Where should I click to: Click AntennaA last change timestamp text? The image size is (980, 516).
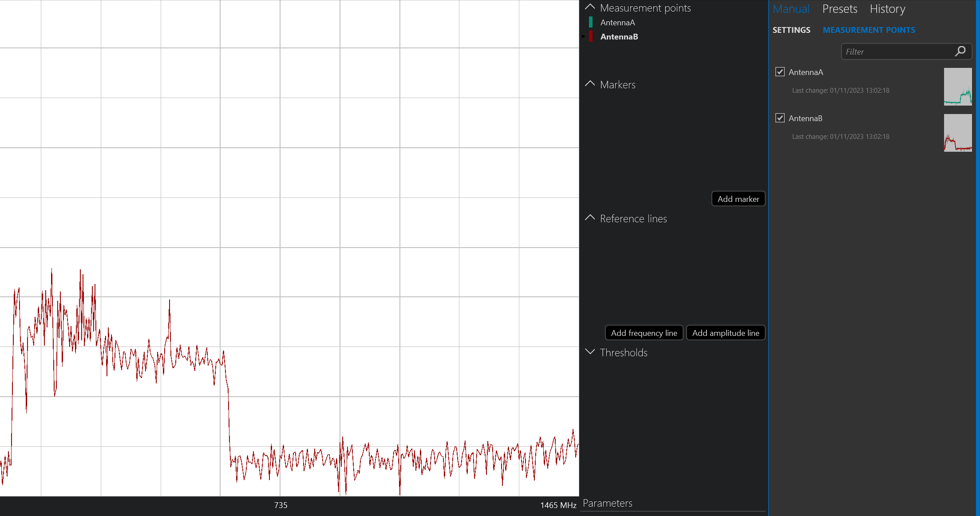coord(841,91)
